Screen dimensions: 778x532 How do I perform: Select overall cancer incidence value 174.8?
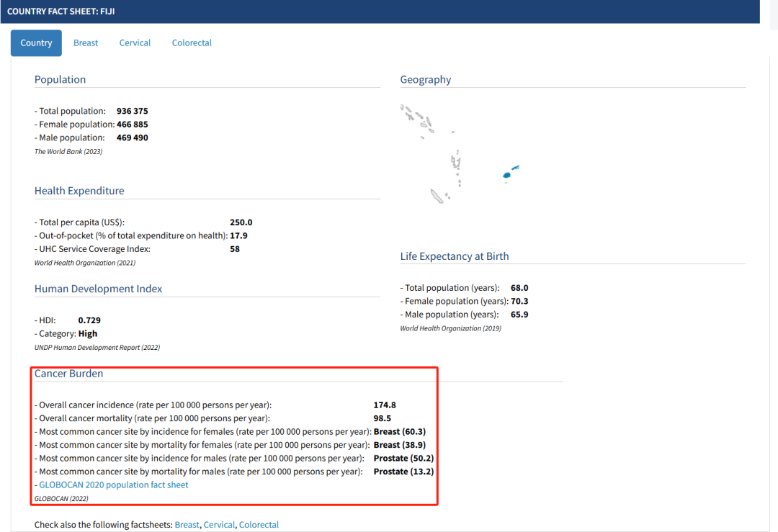[385, 405]
